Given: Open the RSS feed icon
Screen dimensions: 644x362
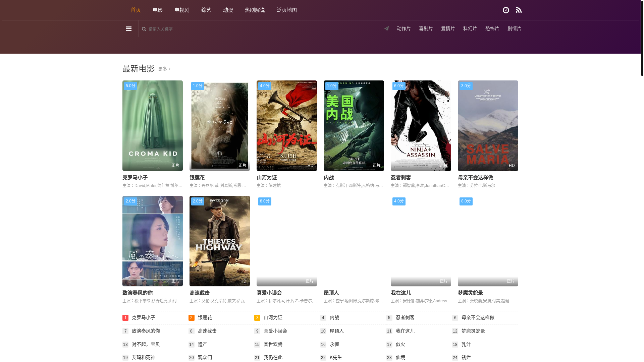Looking at the screenshot, I should (x=519, y=10).
